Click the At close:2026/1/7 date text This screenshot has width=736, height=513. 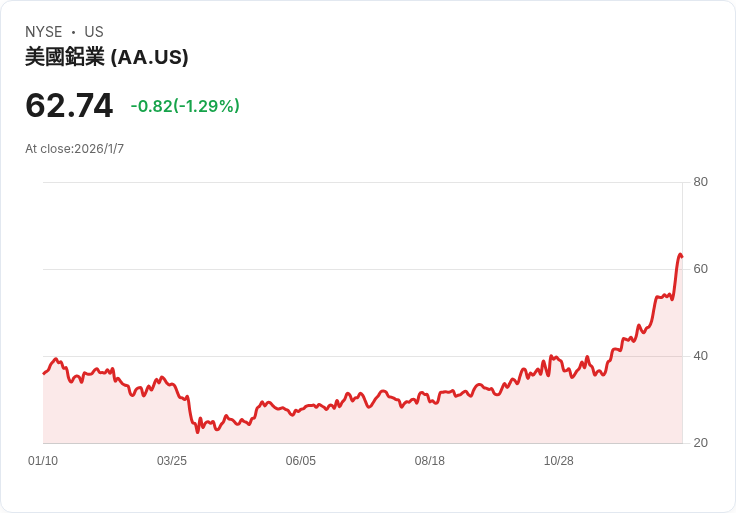(74, 149)
